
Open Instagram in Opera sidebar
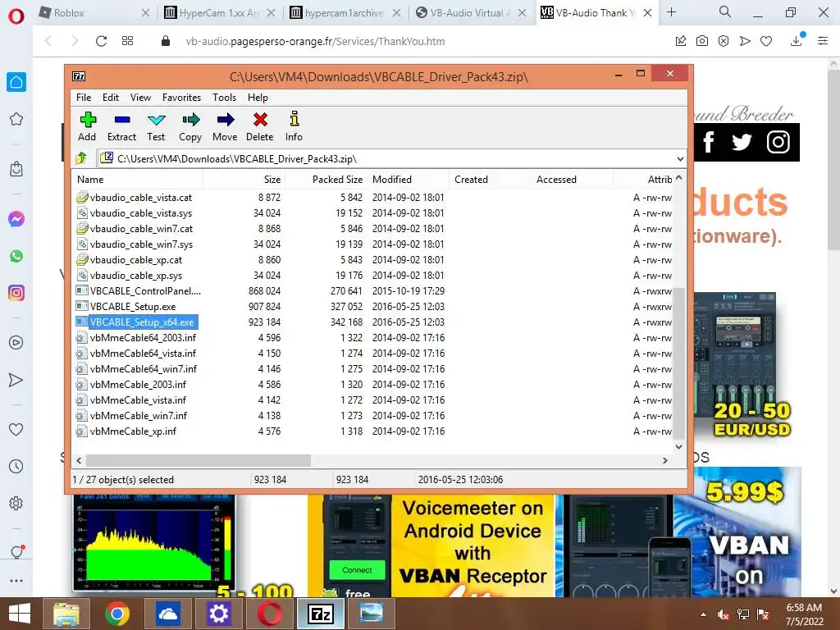pos(16,293)
